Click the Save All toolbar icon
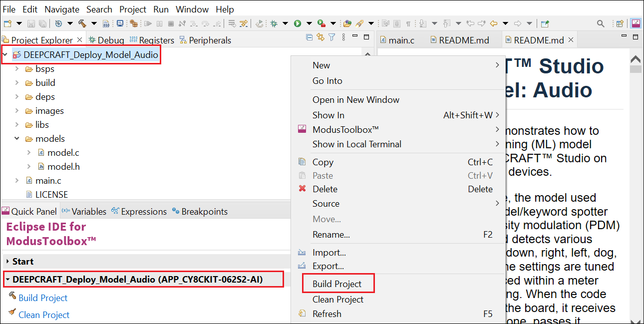The height and width of the screenshot is (324, 644). coord(42,23)
